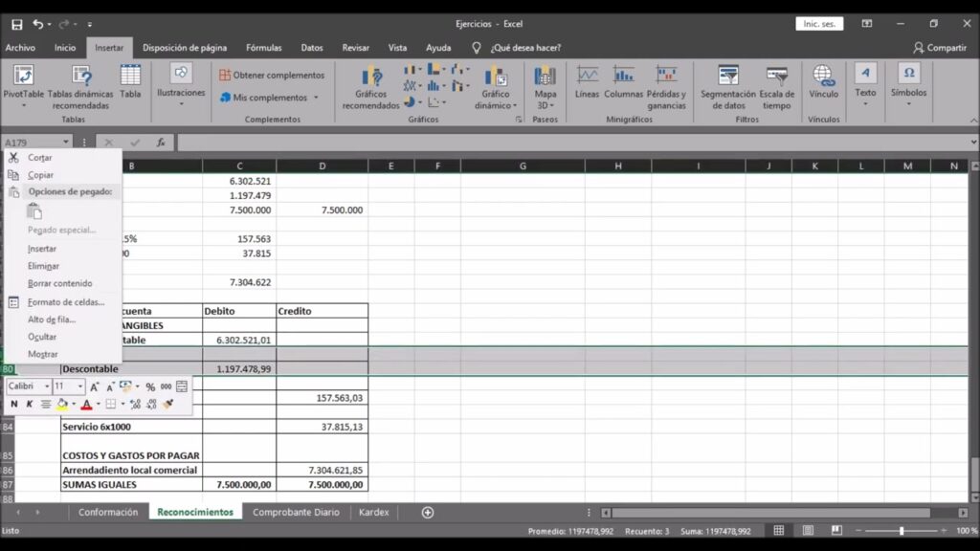
Task: Click the percent style icon in mini toolbar
Action: 150,386
